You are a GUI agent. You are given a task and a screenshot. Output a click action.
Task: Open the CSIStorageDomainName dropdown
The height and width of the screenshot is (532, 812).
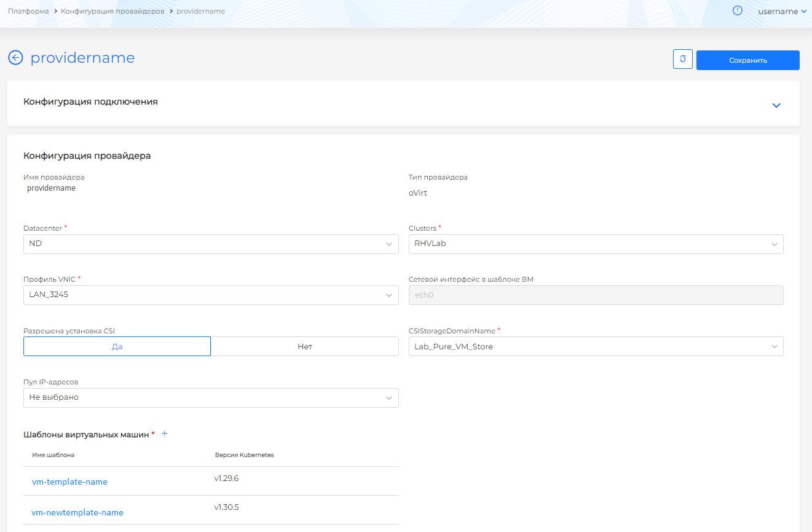596,346
